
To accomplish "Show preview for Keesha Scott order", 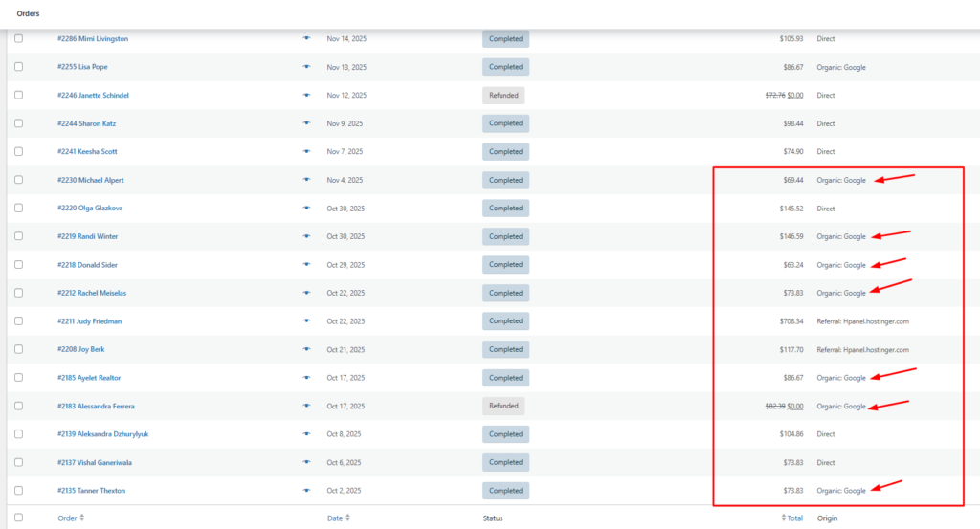I will click(x=306, y=151).
